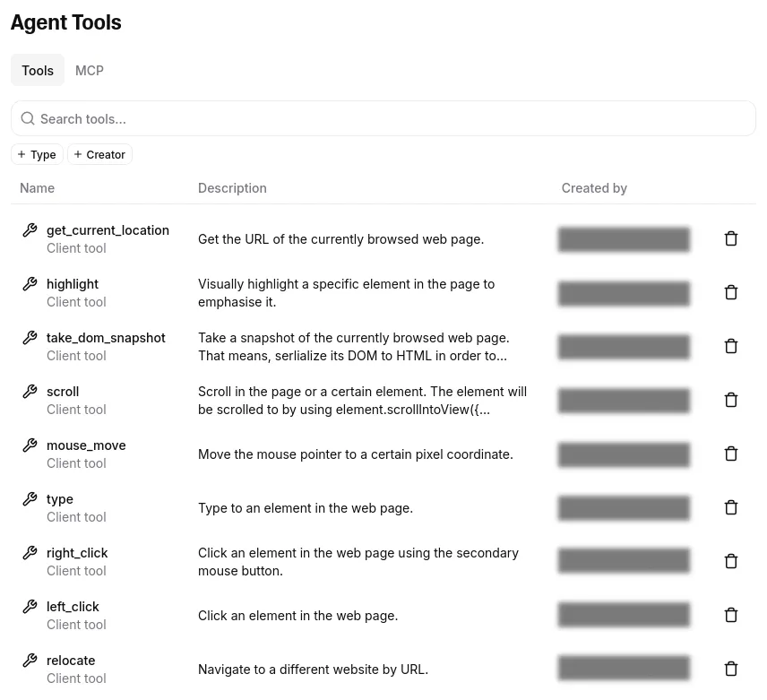Delete the type tool
The width and height of the screenshot is (767, 700).
click(x=731, y=507)
